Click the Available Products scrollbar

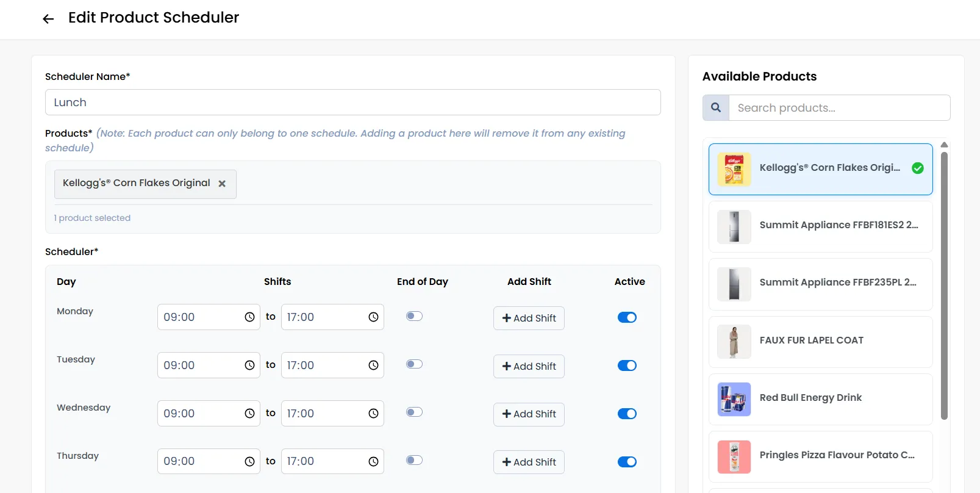[944, 286]
